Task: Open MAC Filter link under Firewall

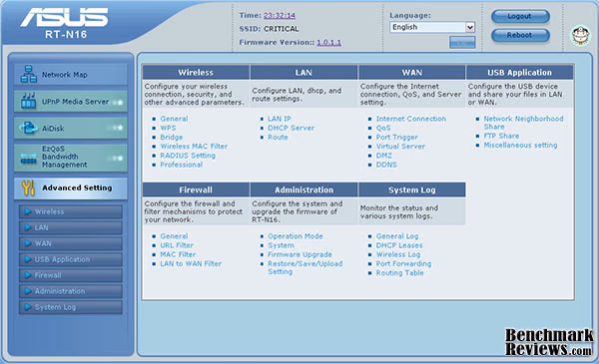Action: [178, 254]
